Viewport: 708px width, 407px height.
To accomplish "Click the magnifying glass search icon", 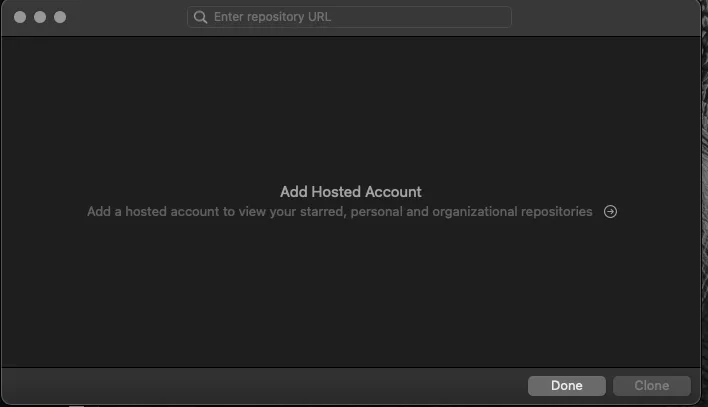I will point(200,17).
